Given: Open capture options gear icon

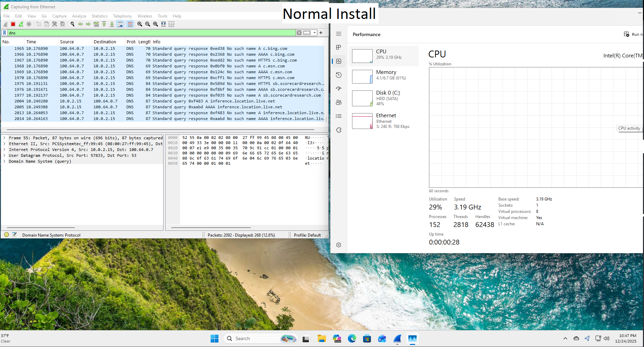Looking at the screenshot, I should [x=29, y=24].
